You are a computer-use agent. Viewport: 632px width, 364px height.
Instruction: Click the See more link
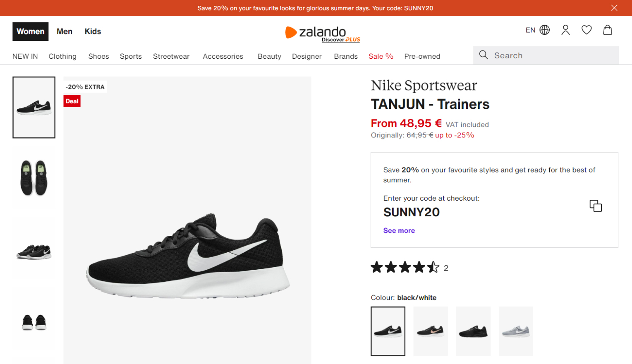click(x=399, y=231)
